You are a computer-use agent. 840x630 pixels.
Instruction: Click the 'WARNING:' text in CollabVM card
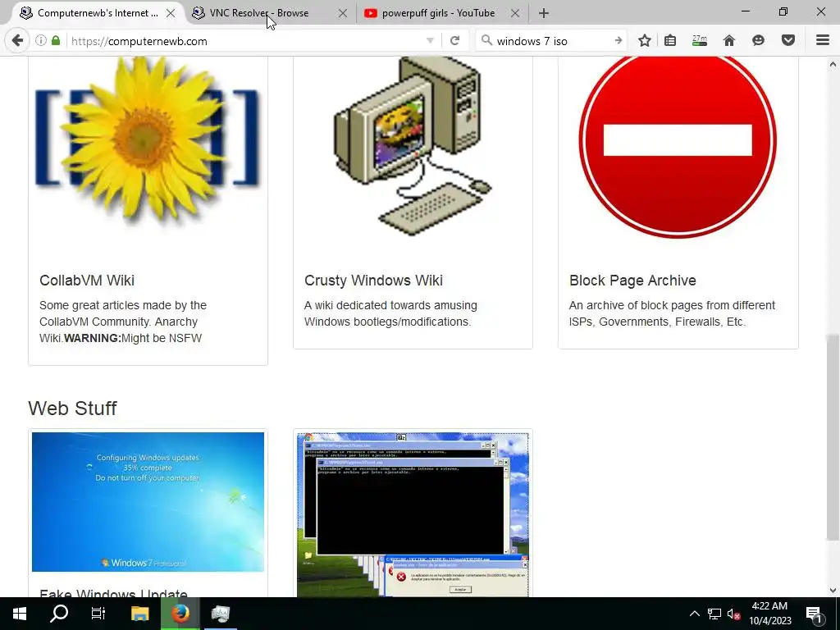coord(93,338)
